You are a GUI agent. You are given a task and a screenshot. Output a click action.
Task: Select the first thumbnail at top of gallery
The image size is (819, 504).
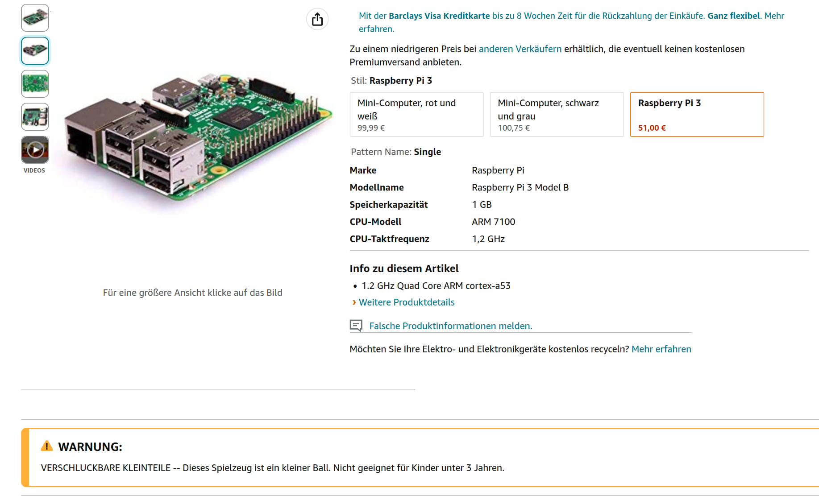tap(35, 18)
